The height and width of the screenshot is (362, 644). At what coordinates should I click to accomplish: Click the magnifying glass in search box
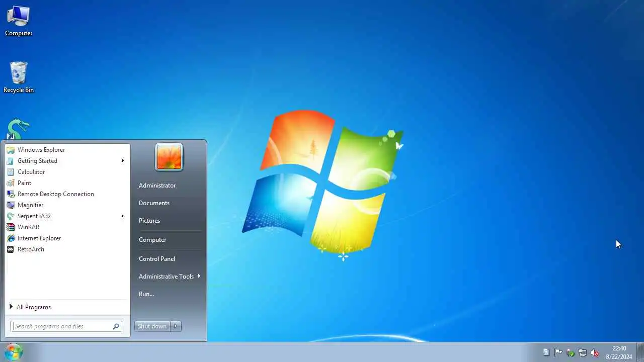116,326
